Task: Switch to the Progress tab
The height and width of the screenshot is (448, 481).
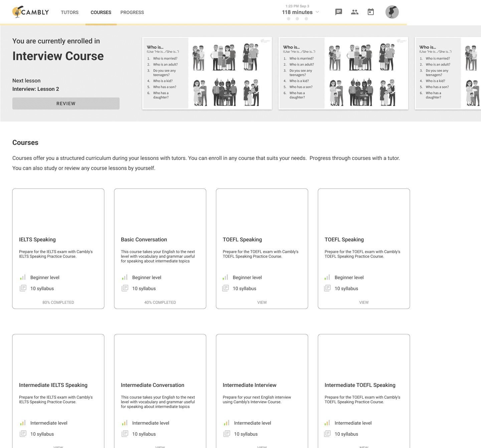Action: (132, 12)
